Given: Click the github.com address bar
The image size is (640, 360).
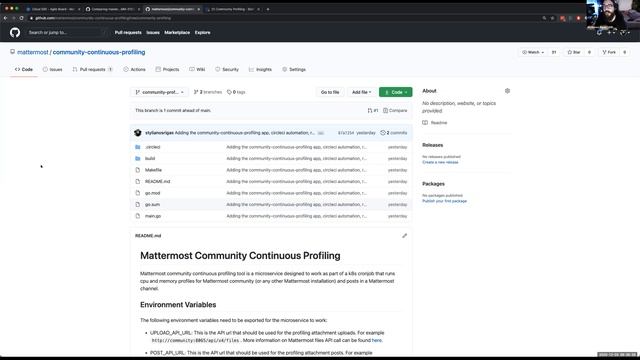Looking at the screenshot, I should (x=286, y=18).
